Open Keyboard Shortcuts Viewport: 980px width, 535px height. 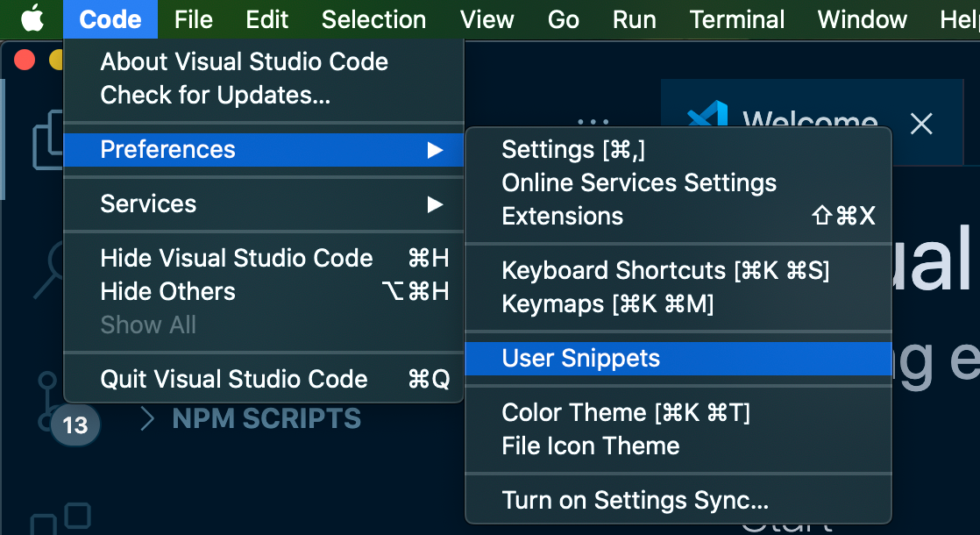pos(678,271)
